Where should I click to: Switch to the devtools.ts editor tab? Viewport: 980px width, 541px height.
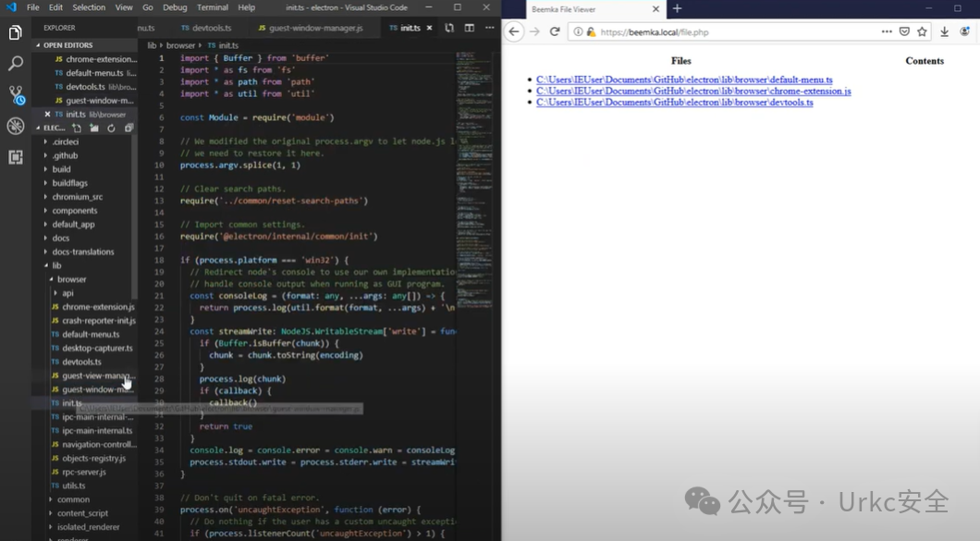(206, 28)
